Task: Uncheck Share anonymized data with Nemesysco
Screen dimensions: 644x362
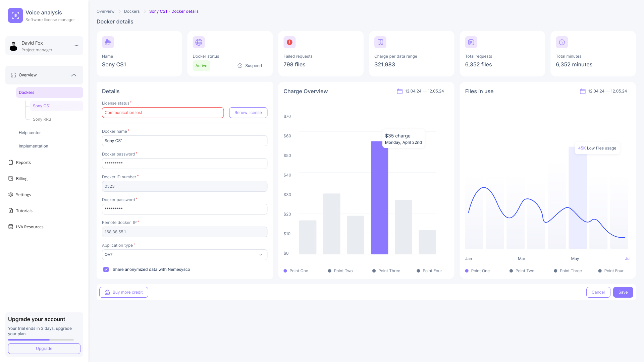Action: 106,269
